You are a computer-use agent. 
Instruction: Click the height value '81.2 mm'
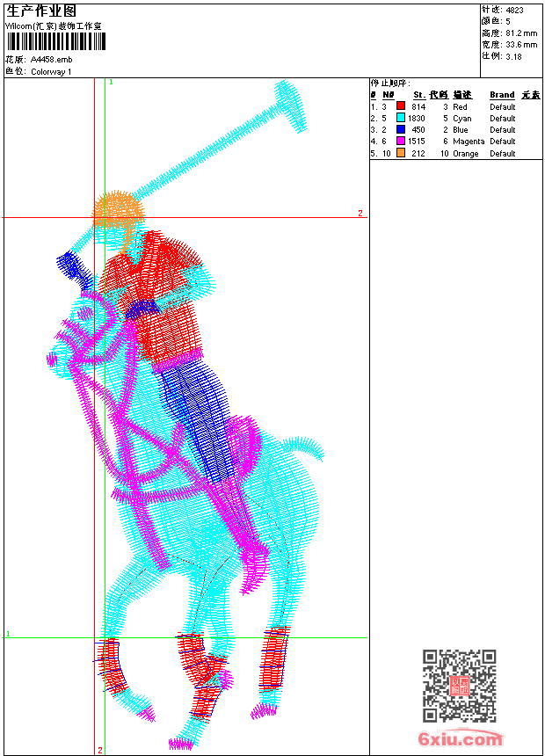tap(521, 33)
